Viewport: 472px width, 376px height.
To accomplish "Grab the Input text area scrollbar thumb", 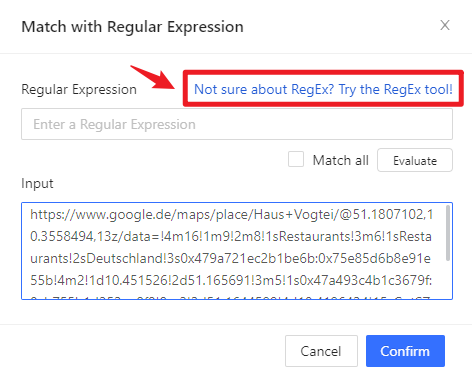I will pos(448,233).
